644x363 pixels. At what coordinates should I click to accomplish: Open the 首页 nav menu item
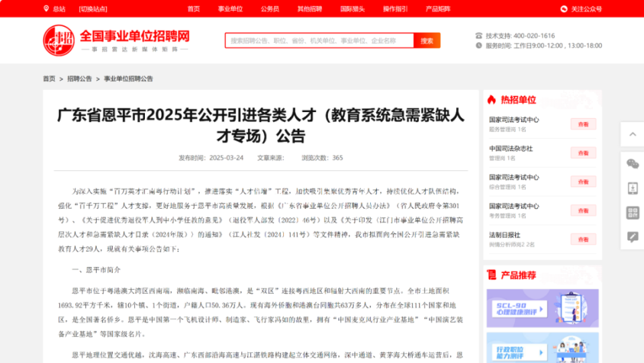tap(193, 9)
